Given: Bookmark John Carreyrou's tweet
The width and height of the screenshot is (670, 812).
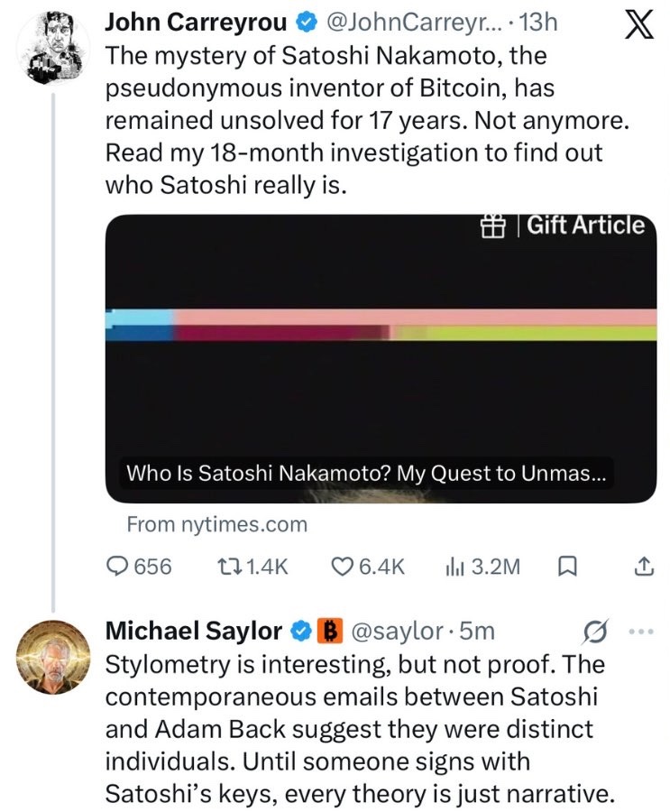Looking at the screenshot, I should 568,567.
